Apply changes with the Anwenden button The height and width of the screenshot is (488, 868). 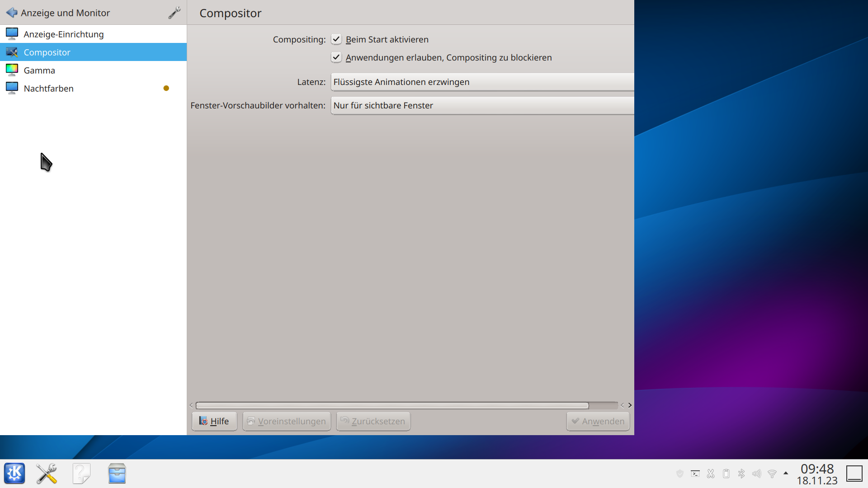click(x=598, y=421)
